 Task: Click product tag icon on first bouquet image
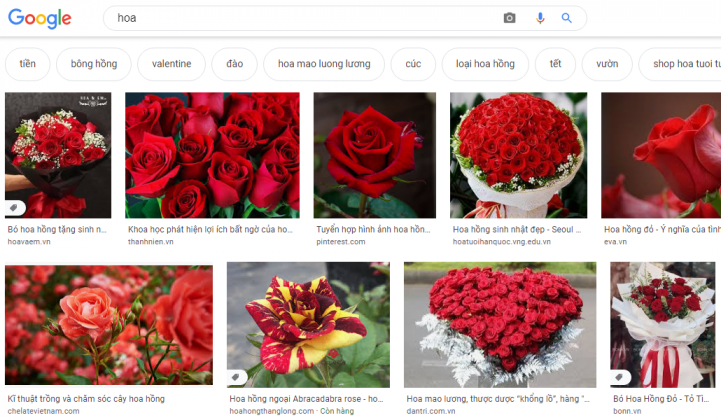coord(15,207)
